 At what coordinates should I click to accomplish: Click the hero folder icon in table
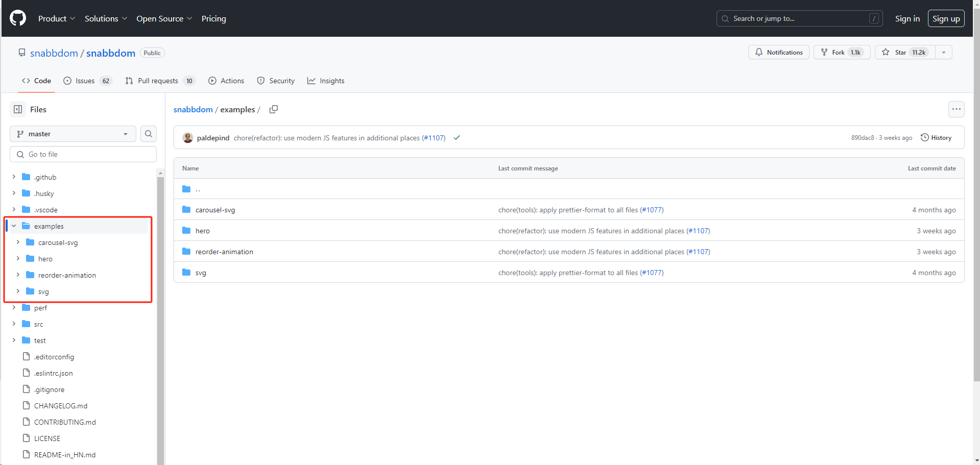pos(186,231)
